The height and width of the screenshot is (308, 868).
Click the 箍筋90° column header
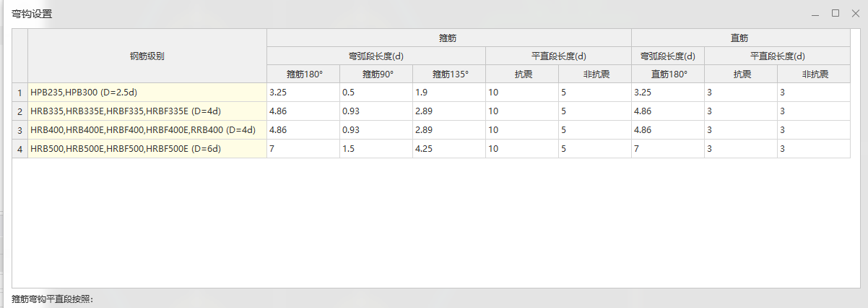point(376,74)
